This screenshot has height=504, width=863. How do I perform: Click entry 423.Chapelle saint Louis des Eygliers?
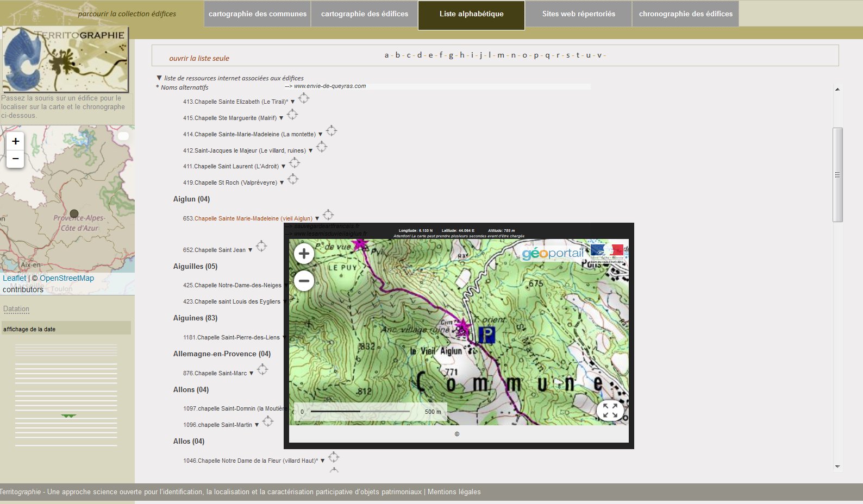(x=232, y=301)
